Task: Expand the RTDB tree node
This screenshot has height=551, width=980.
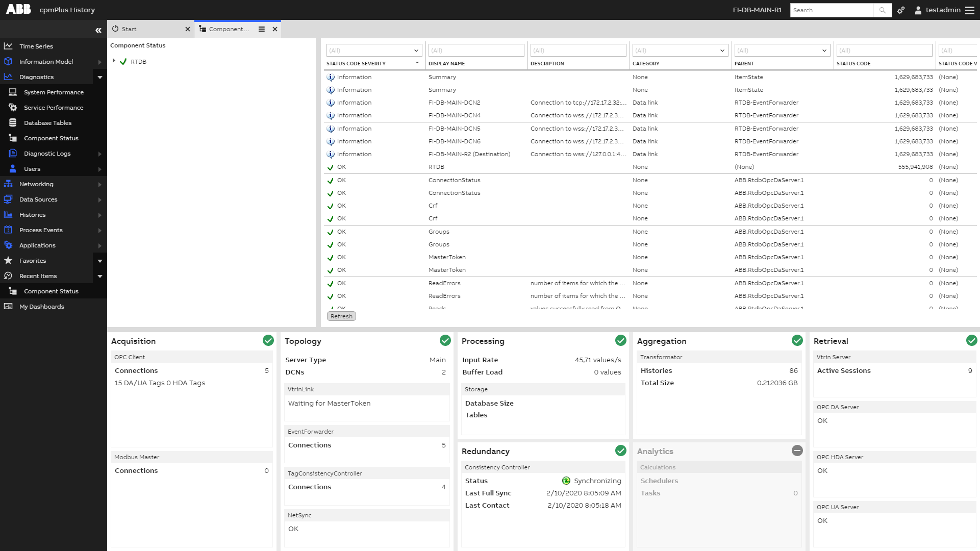Action: (x=114, y=61)
